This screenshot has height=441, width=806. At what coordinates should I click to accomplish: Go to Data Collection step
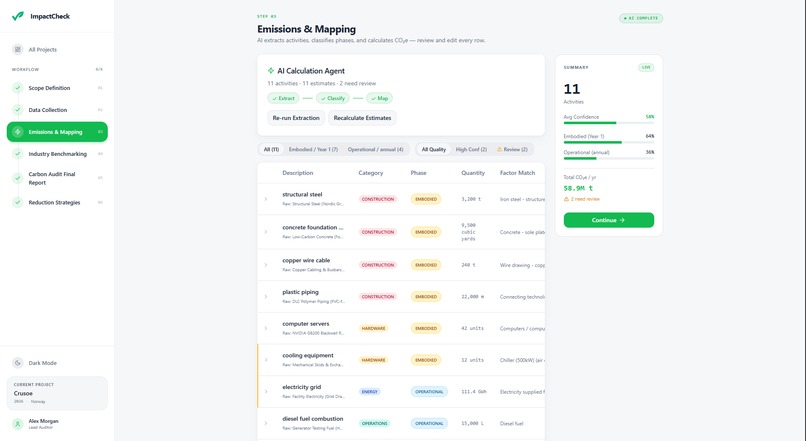point(57,109)
